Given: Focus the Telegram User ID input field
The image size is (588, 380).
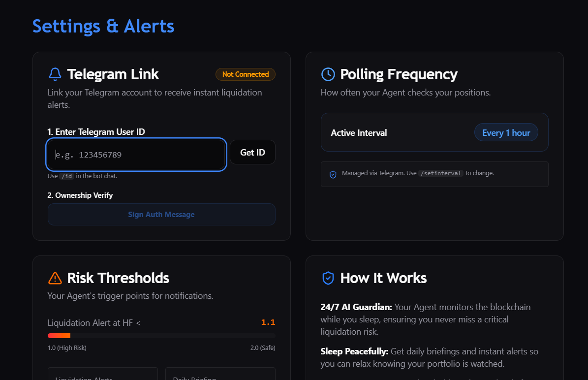Looking at the screenshot, I should point(136,155).
